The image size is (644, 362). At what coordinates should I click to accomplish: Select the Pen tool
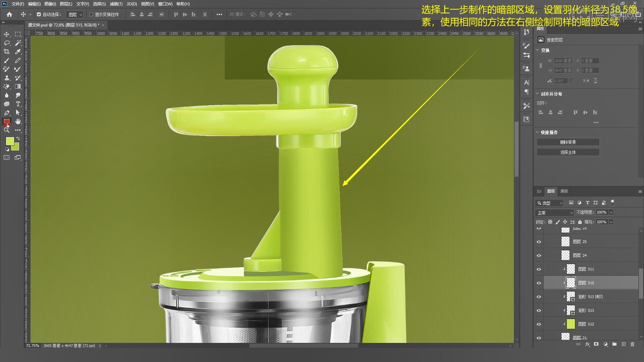[6, 113]
